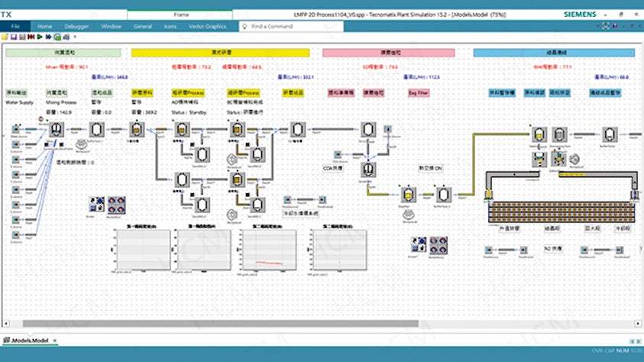Click the Find a Command search box
Image resolution: width=644 pixels, height=362 pixels.
[291, 26]
